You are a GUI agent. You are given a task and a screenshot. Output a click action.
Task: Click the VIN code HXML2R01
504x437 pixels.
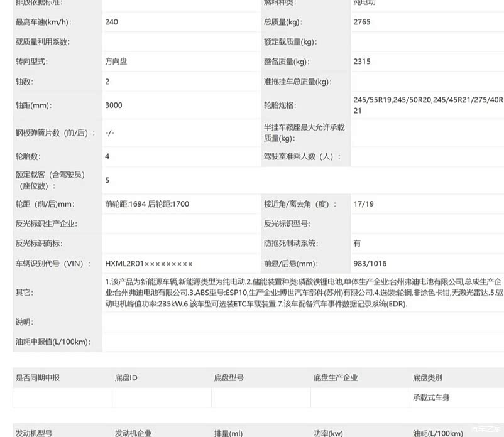(x=149, y=264)
